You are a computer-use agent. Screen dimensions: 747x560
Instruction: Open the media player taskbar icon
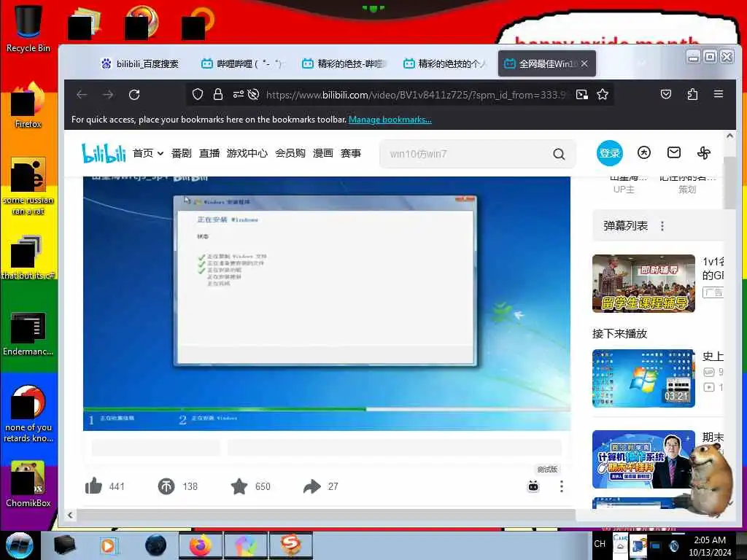click(109, 545)
